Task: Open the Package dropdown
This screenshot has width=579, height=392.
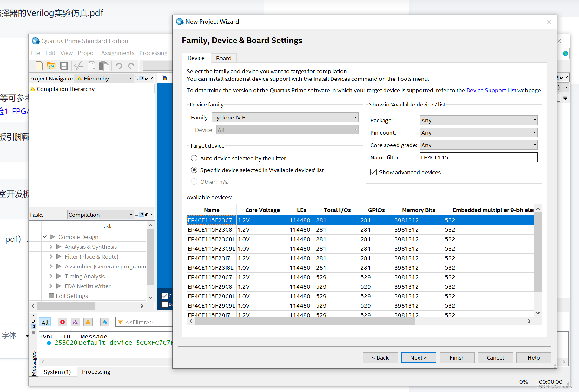Action: pyautogui.click(x=478, y=120)
